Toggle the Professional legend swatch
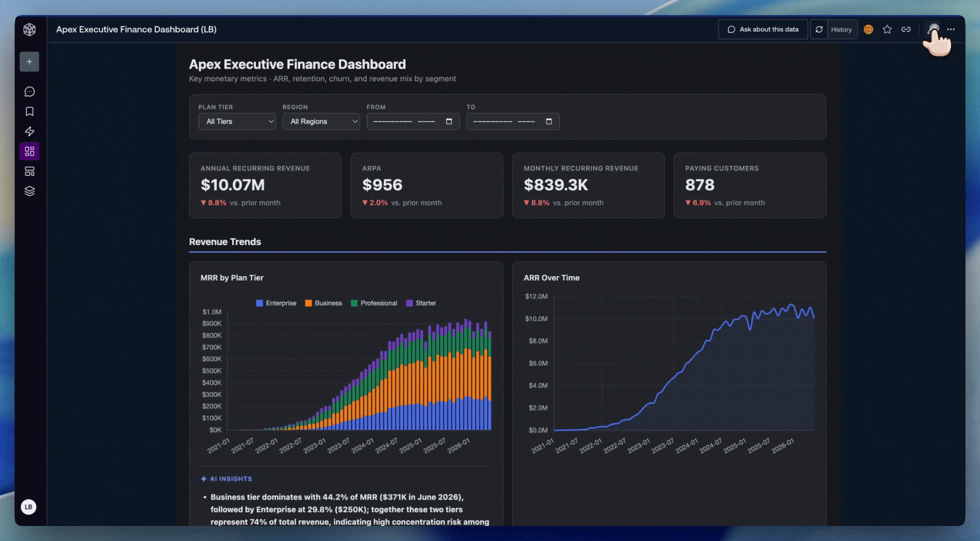Viewport: 980px width, 541px height. click(x=354, y=303)
